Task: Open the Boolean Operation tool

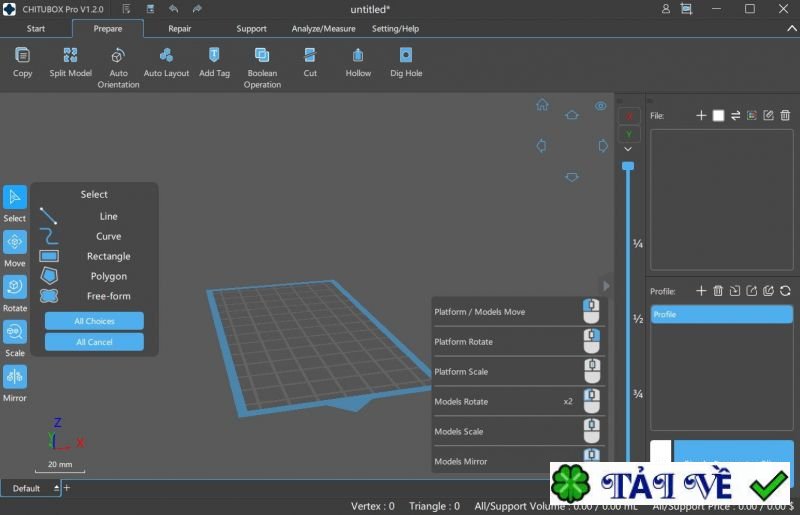Action: [261, 63]
